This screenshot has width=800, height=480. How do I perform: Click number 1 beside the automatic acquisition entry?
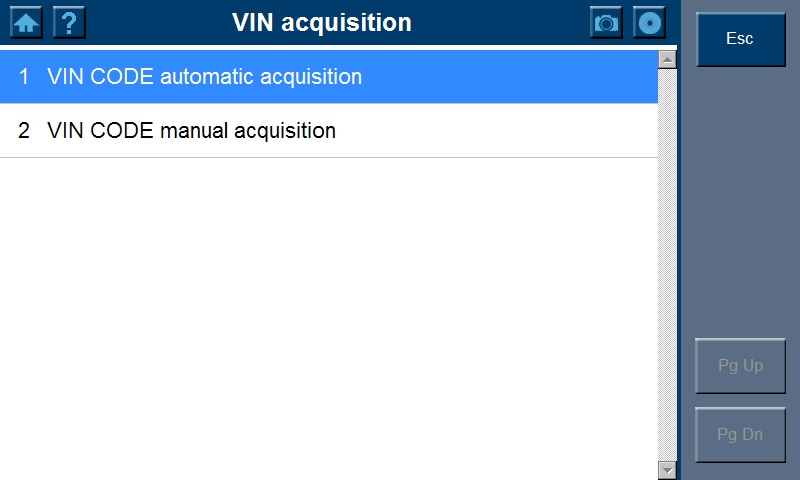24,77
